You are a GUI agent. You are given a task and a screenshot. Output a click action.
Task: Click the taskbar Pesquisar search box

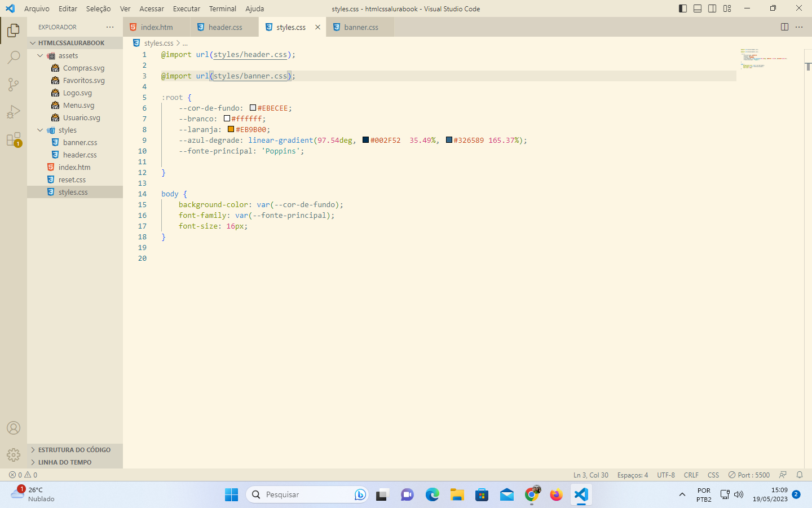[307, 495]
